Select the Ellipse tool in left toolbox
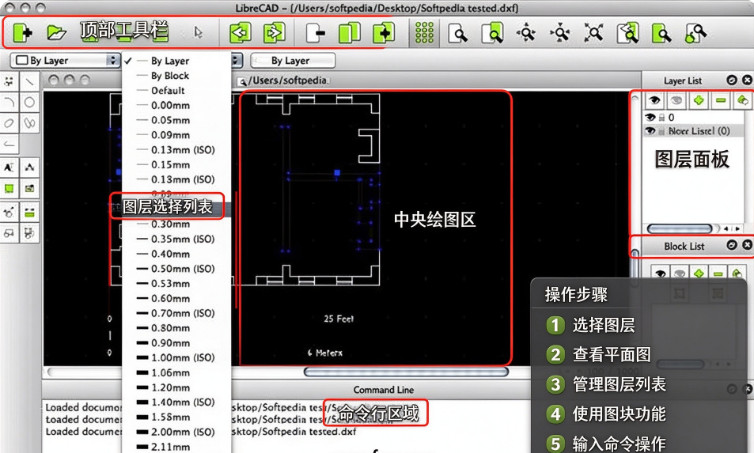Screen dimensions: 754x453 (x=9, y=123)
